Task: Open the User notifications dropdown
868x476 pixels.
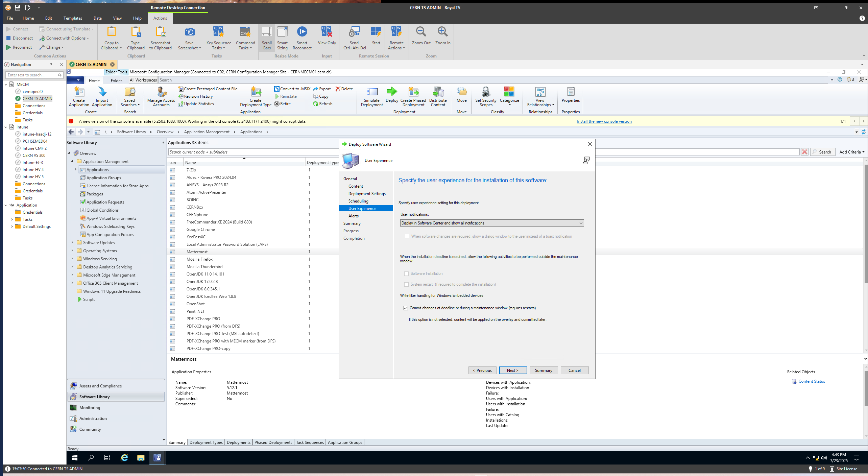Action: pyautogui.click(x=492, y=223)
